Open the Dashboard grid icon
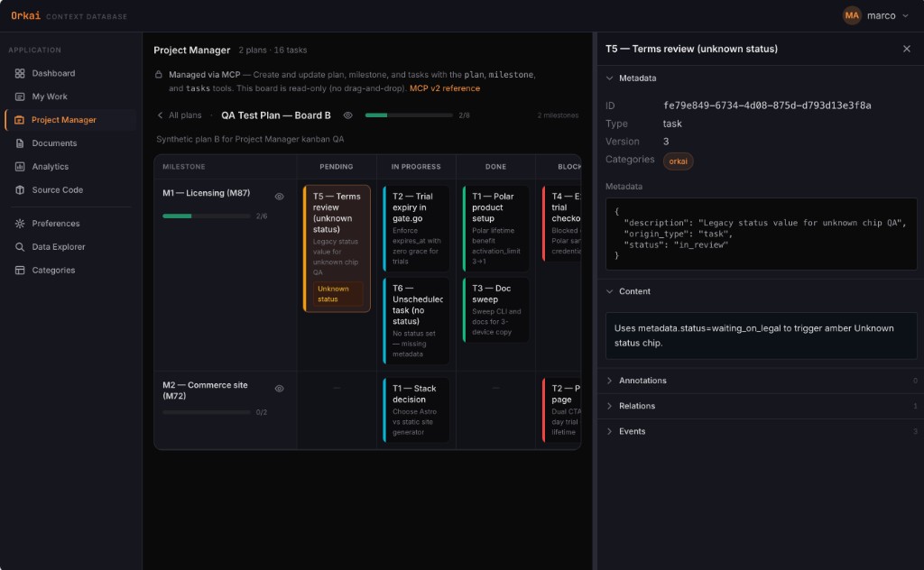Viewport: 924px width, 570px height. [20, 73]
